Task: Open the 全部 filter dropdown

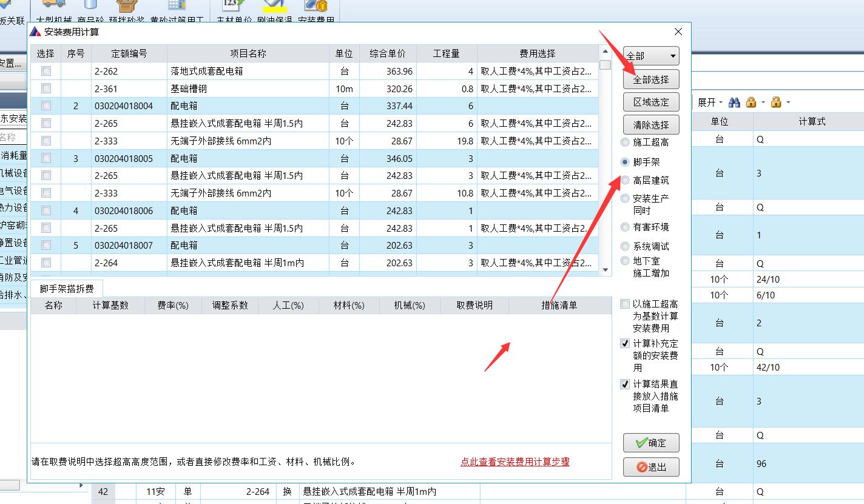Action: [651, 56]
